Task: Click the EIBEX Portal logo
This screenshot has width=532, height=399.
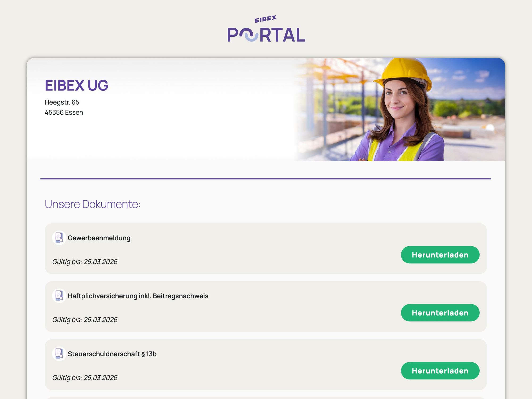Action: (x=266, y=29)
